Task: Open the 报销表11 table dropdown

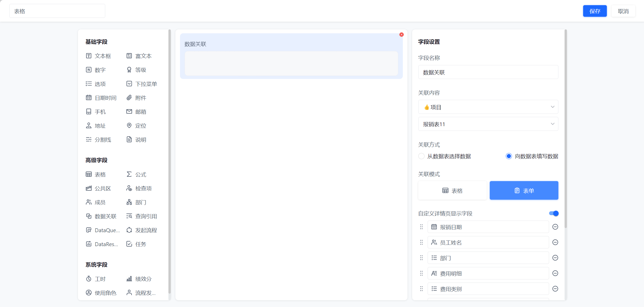Action: click(x=488, y=124)
